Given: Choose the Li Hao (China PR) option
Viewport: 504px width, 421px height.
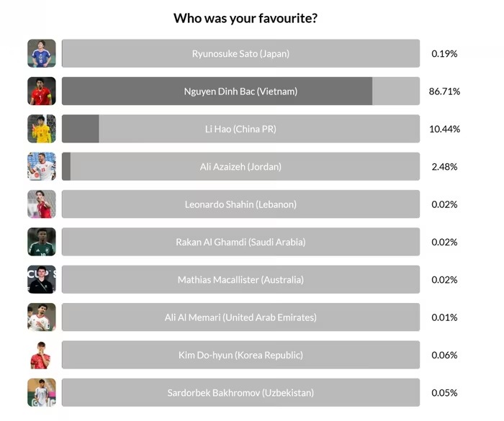Looking at the screenshot, I should (x=240, y=129).
